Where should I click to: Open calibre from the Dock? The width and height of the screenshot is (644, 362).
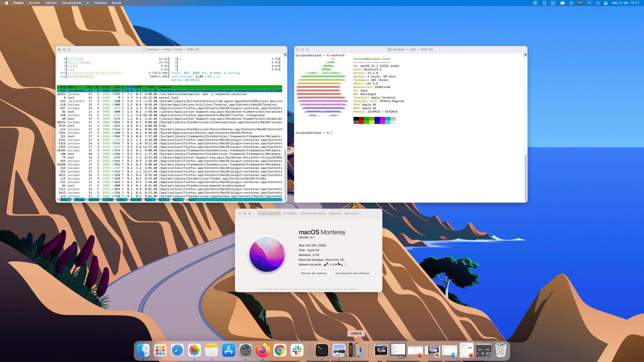point(356,350)
